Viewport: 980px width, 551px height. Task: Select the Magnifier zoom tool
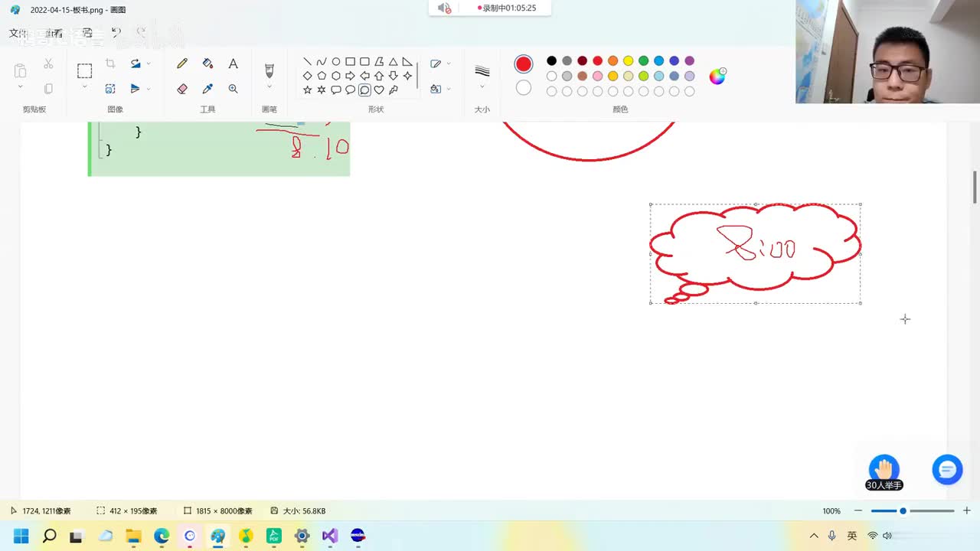click(234, 89)
